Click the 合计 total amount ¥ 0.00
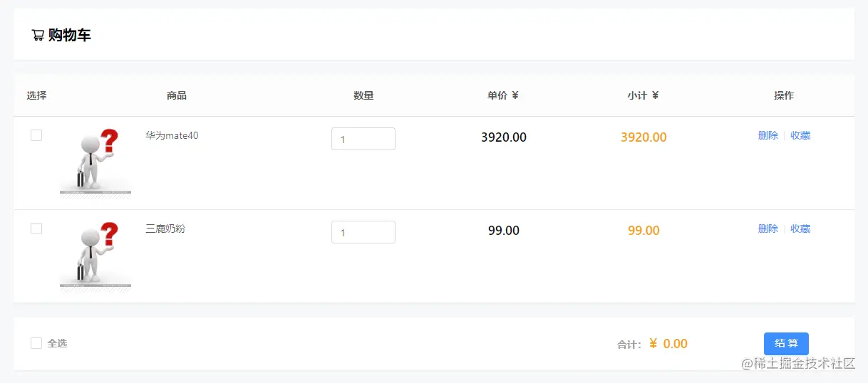868x383 pixels. (x=668, y=344)
